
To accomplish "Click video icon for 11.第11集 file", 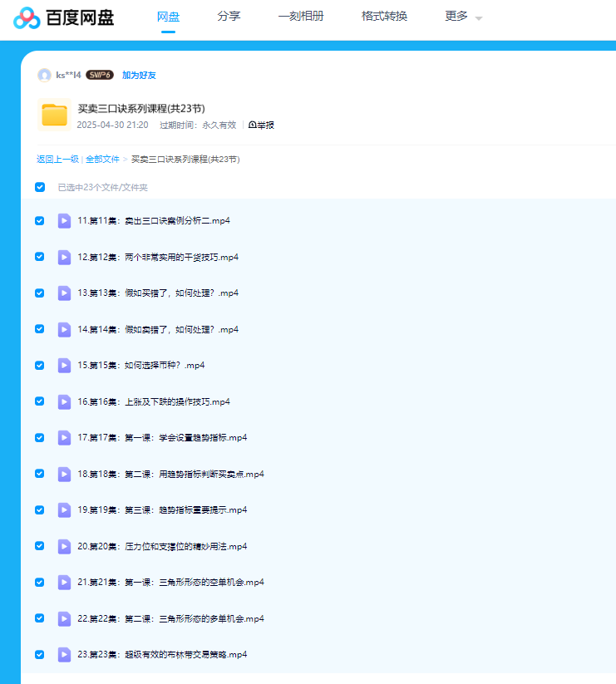I will pyautogui.click(x=64, y=220).
